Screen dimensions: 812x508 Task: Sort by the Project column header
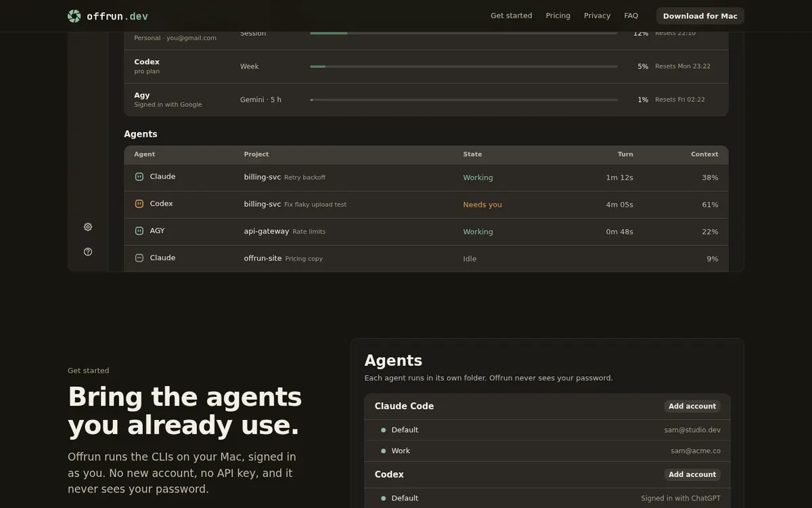click(256, 154)
